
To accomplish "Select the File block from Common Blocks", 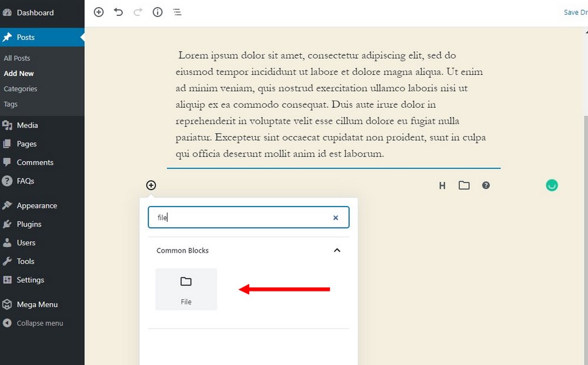I will pos(186,288).
